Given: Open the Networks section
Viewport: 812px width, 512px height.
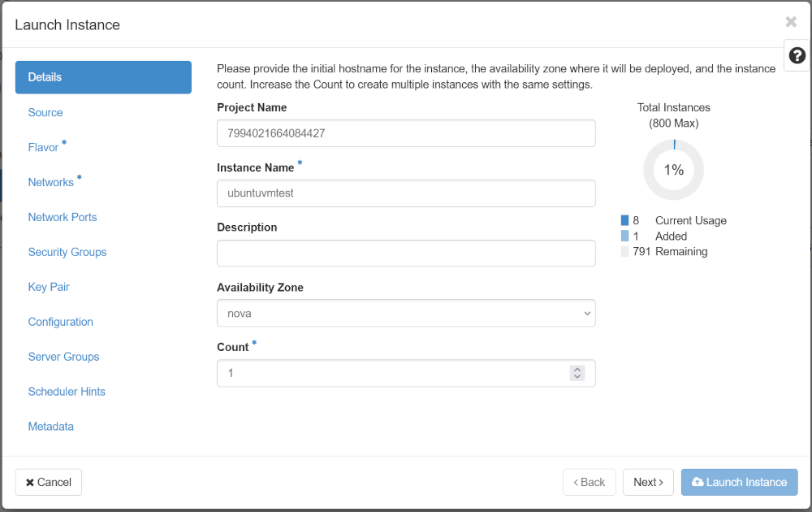Looking at the screenshot, I should tap(50, 182).
